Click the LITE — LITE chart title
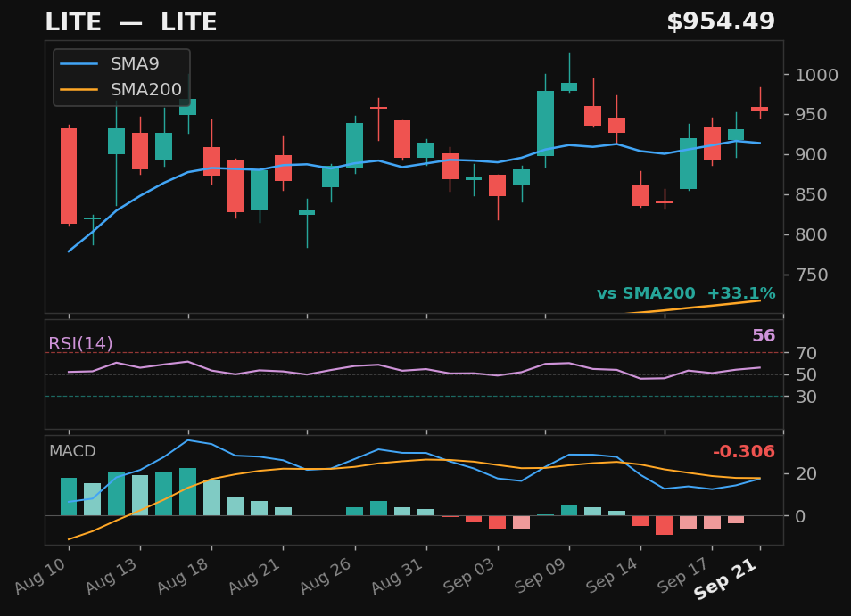851x616 pixels. click(131, 23)
